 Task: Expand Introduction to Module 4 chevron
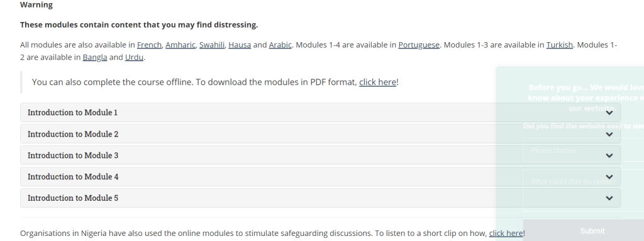tap(609, 177)
